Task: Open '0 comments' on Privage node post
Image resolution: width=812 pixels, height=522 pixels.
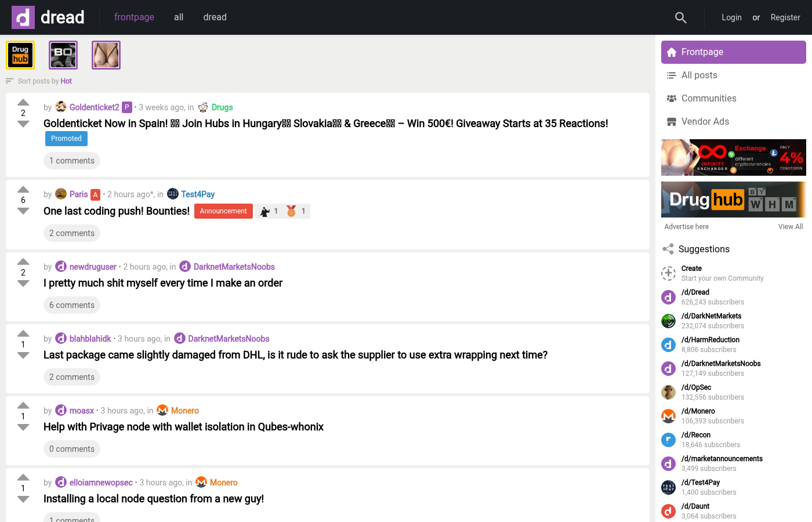Action: 72,449
